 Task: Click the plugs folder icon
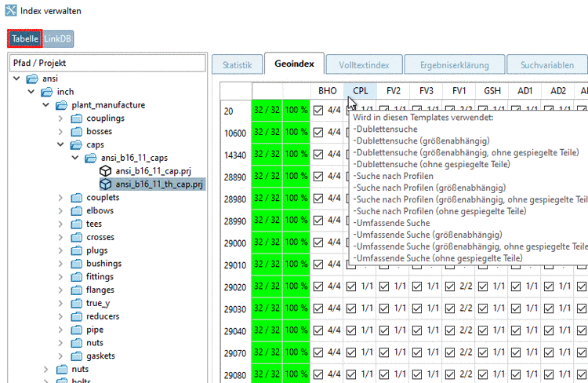[77, 250]
